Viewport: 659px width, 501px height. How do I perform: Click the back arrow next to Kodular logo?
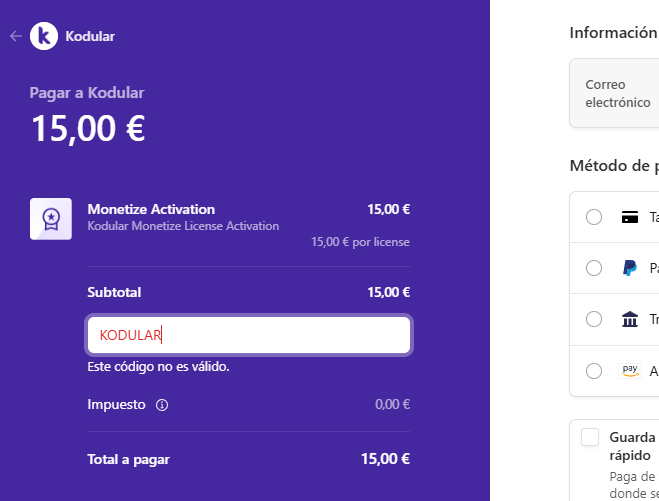(15, 36)
